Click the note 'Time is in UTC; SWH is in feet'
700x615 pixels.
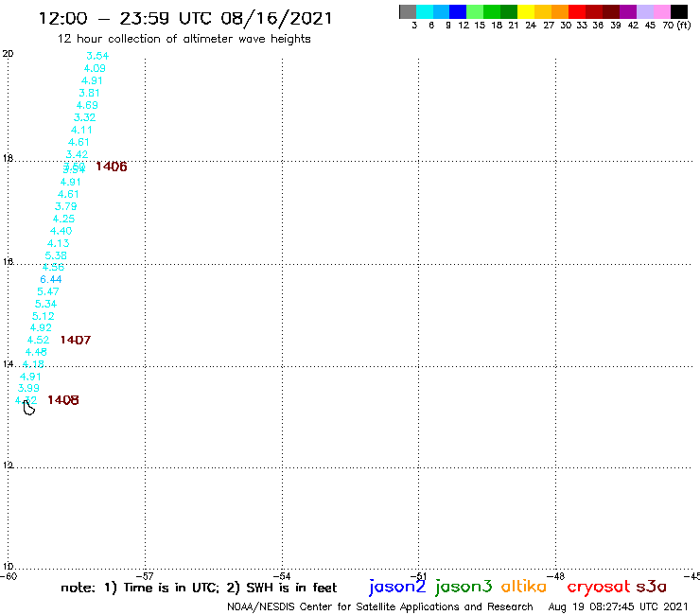point(199,588)
